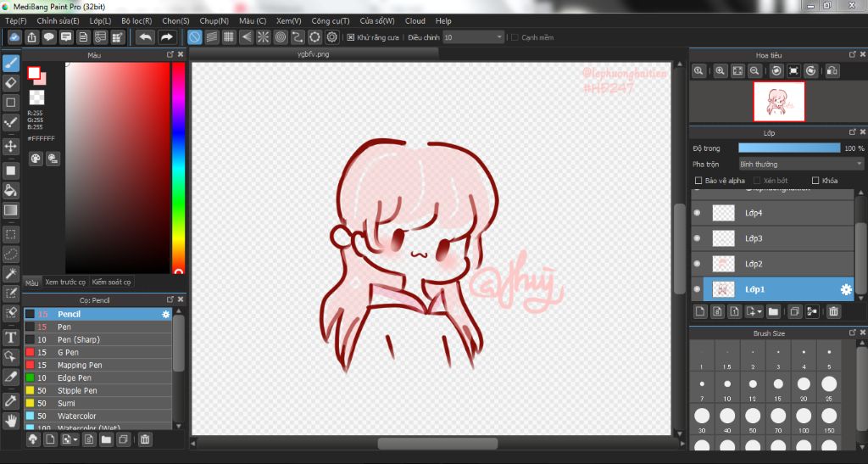This screenshot has height=464, width=868.
Task: Select the Move tool
Action: pyautogui.click(x=10, y=146)
